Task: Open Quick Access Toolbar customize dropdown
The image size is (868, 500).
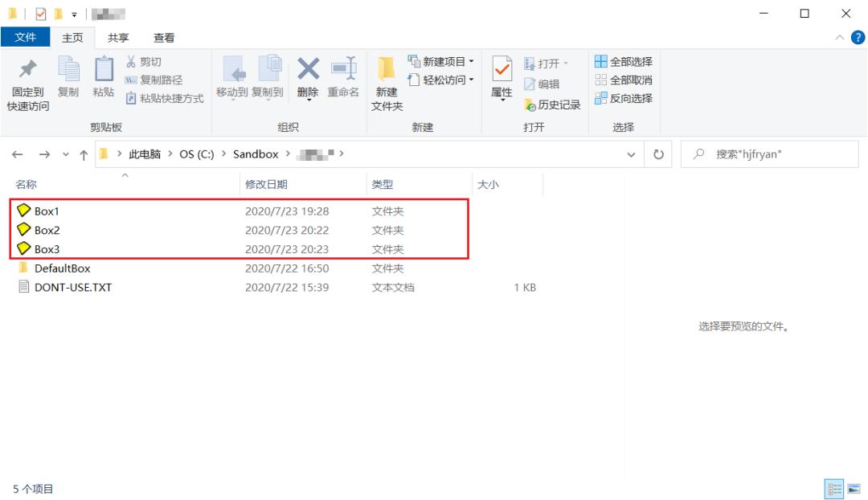Action: pyautogui.click(x=74, y=14)
